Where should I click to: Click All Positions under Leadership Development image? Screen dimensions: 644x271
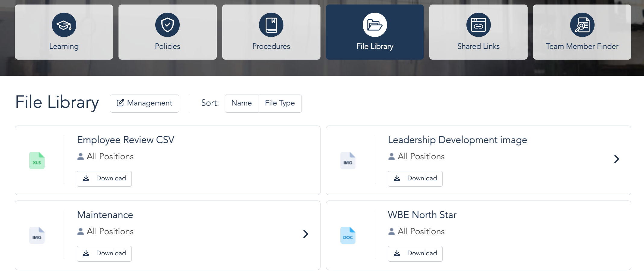421,157
